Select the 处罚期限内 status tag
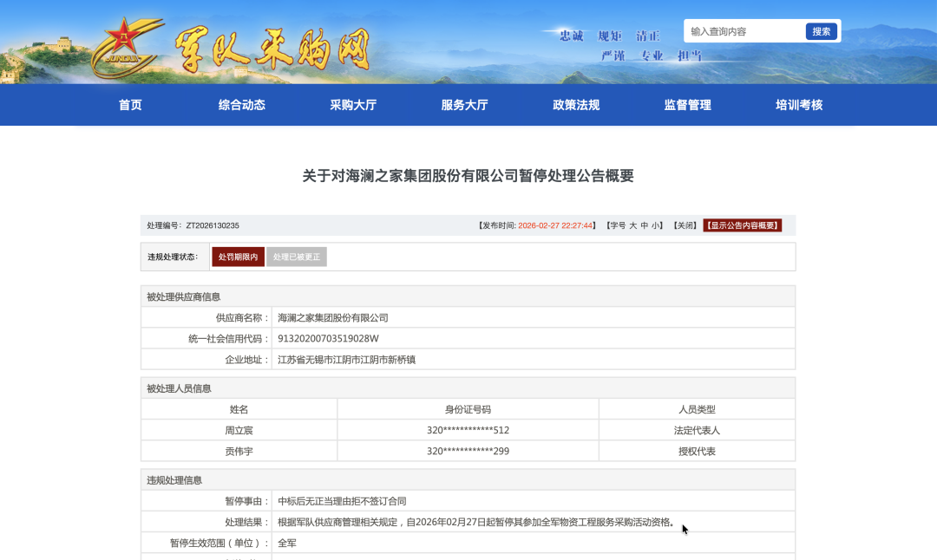The height and width of the screenshot is (560, 937). point(238,257)
